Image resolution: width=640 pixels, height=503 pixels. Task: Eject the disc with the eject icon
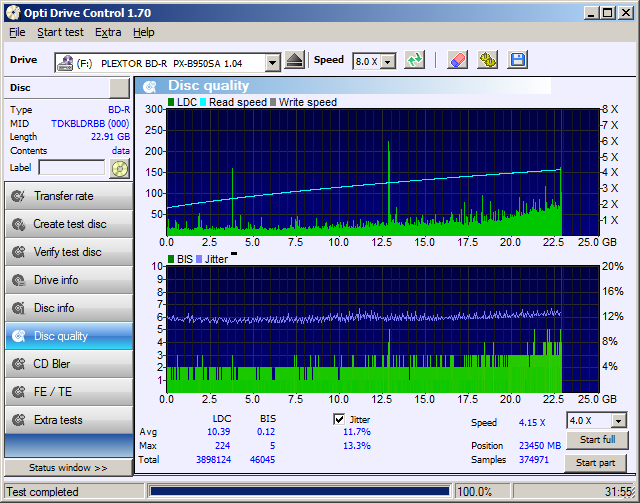[294, 61]
